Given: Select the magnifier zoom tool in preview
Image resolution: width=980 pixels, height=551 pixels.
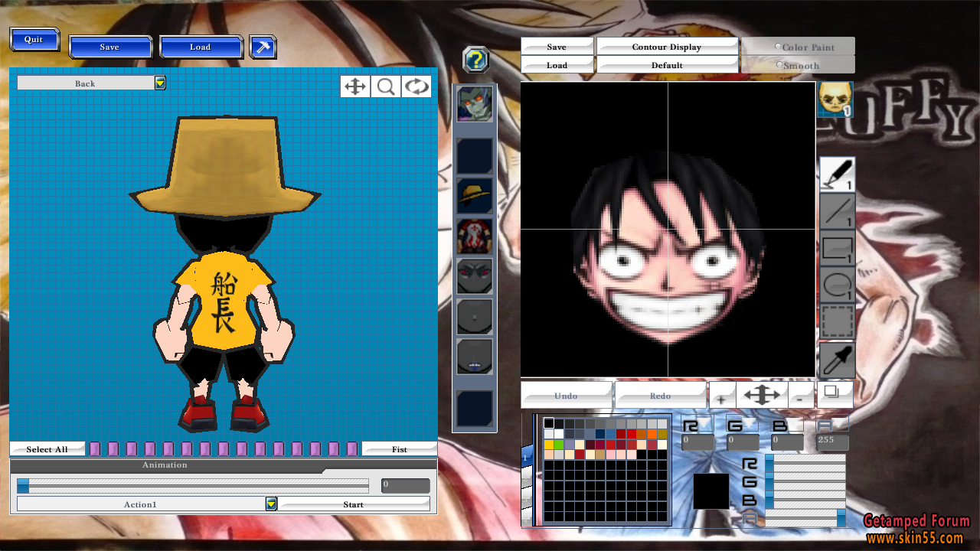Looking at the screenshot, I should (386, 86).
